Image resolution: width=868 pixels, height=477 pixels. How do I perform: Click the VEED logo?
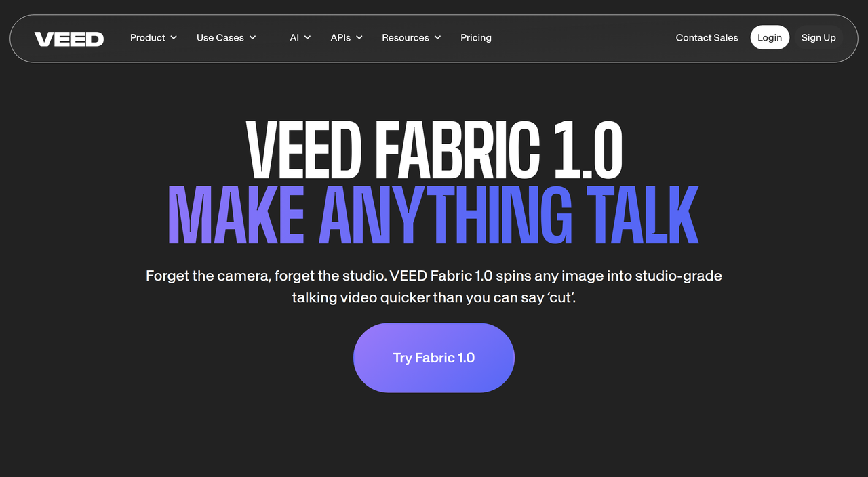point(69,39)
